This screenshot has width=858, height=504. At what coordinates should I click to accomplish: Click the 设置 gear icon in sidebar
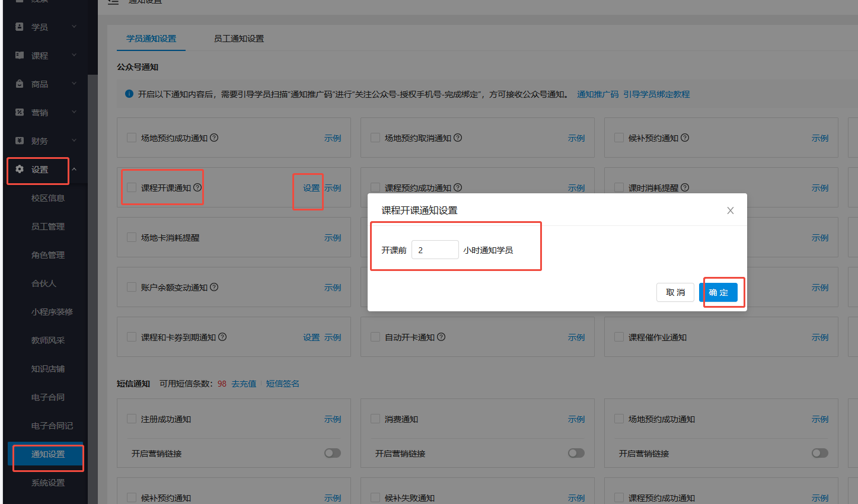click(x=18, y=171)
